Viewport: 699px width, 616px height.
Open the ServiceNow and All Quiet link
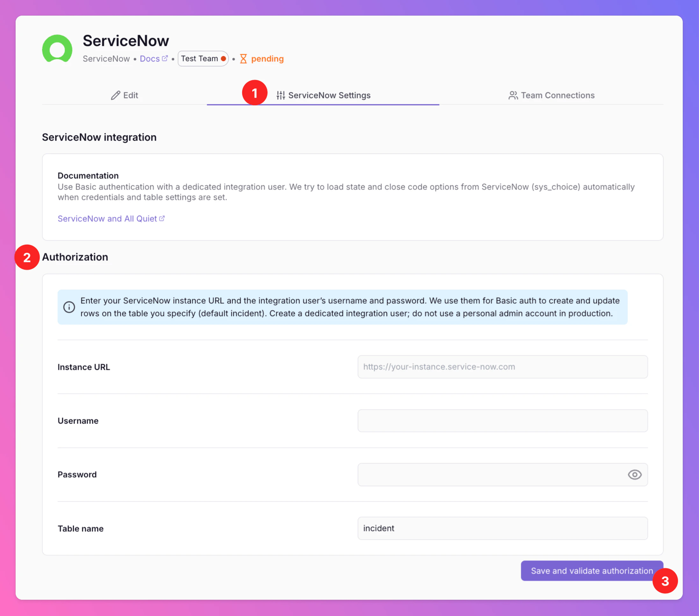point(107,218)
